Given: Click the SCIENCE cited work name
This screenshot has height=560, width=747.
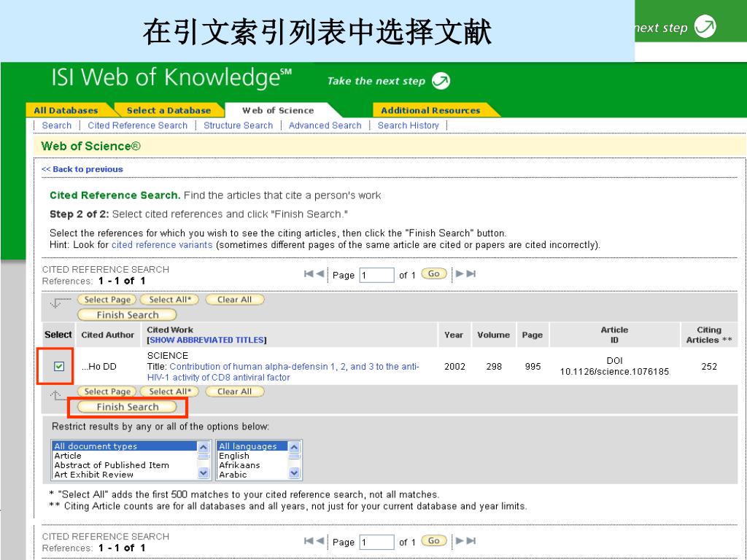Looking at the screenshot, I should [x=168, y=356].
